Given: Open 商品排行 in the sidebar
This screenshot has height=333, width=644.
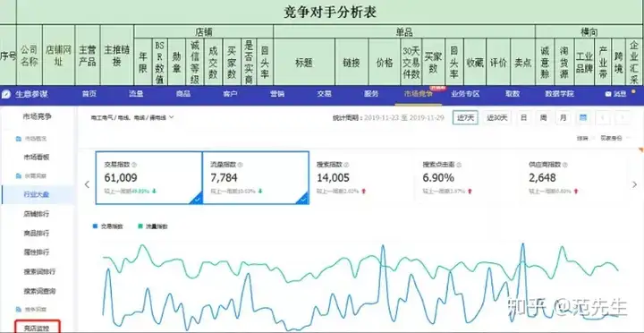Looking at the screenshot, I should coord(37,233).
